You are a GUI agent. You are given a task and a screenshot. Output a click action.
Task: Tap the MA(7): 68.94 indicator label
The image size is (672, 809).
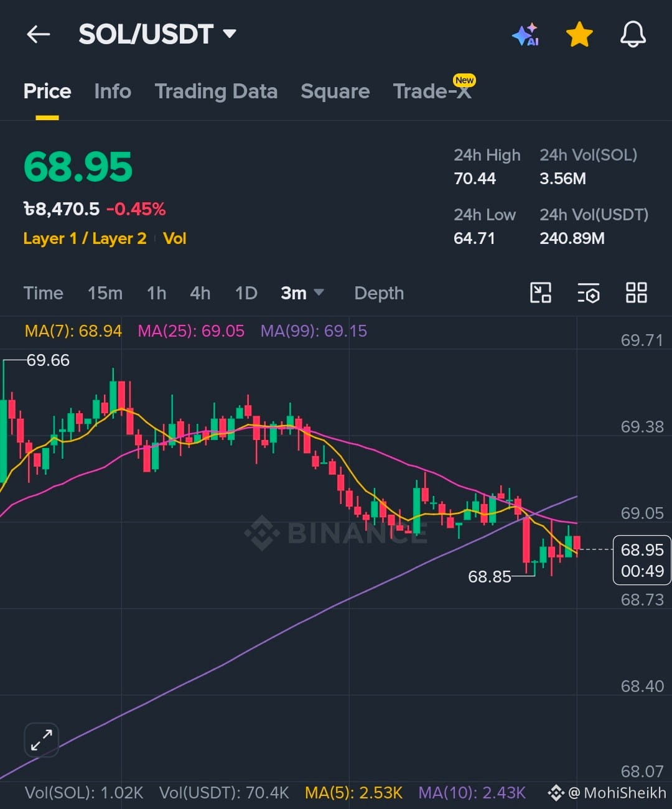(x=73, y=331)
